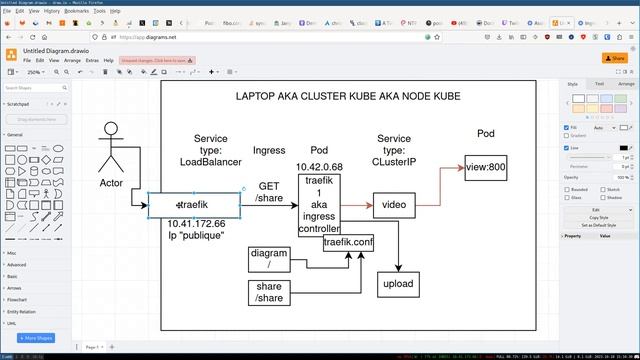Open the Table insert dropdown

pos(231,72)
